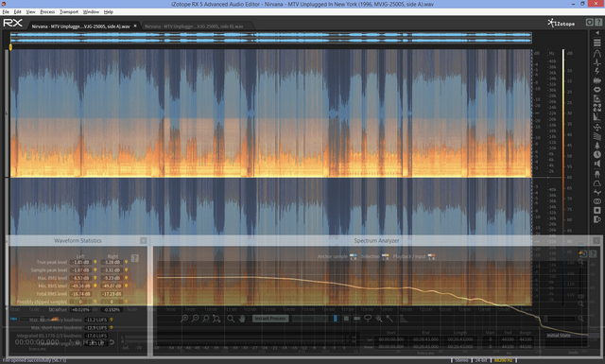Open the De-crackle lightning bolt module
The image size is (605, 364).
coord(597,72)
